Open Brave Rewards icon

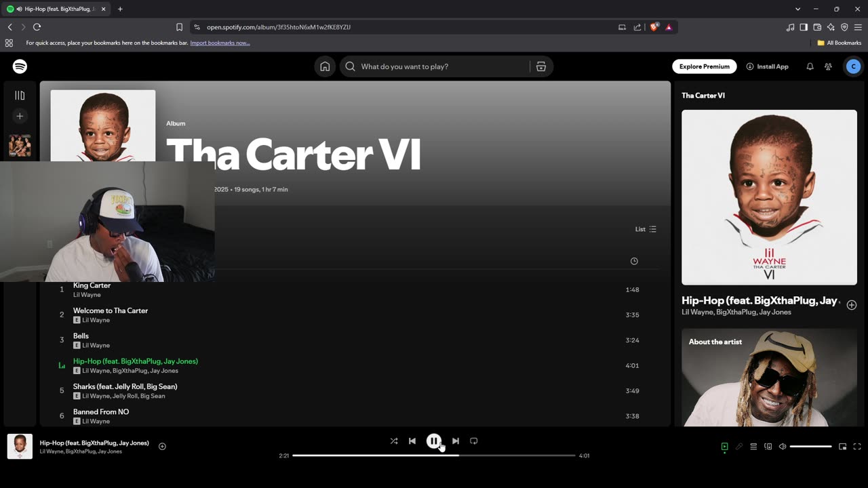coord(669,27)
